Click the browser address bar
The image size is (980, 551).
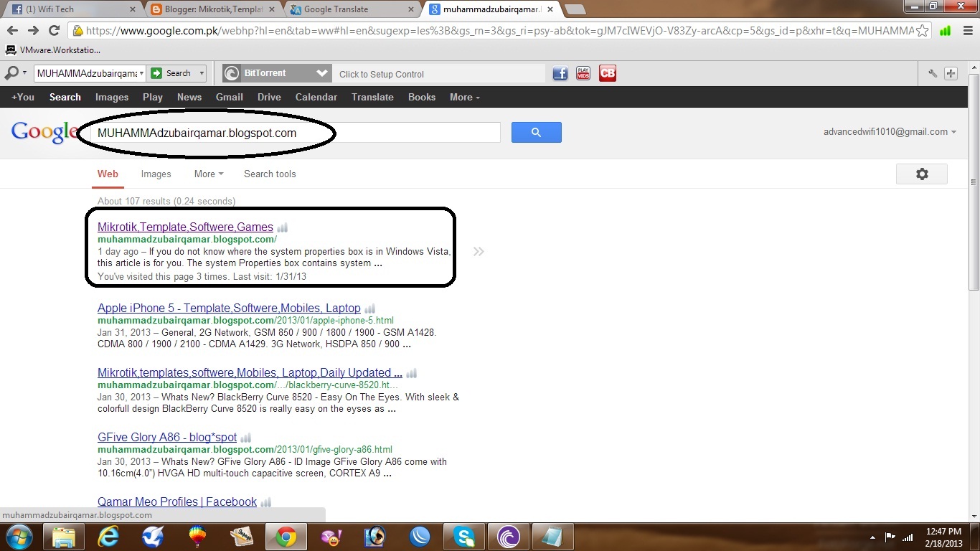click(500, 31)
